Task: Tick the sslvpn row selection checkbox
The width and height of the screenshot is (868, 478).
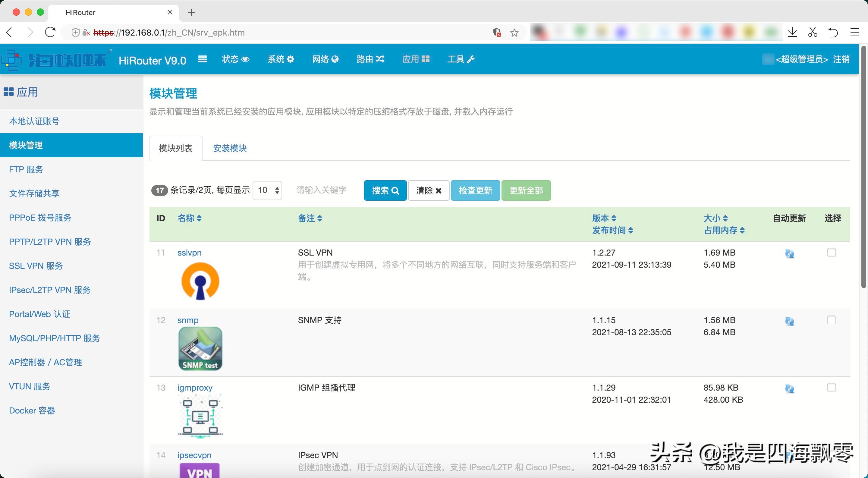Action: (x=831, y=252)
